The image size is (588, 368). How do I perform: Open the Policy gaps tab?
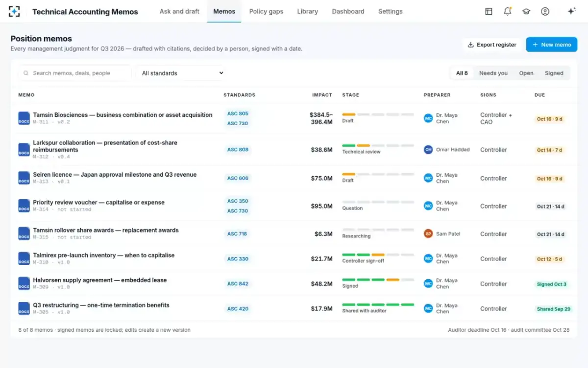pyautogui.click(x=266, y=11)
